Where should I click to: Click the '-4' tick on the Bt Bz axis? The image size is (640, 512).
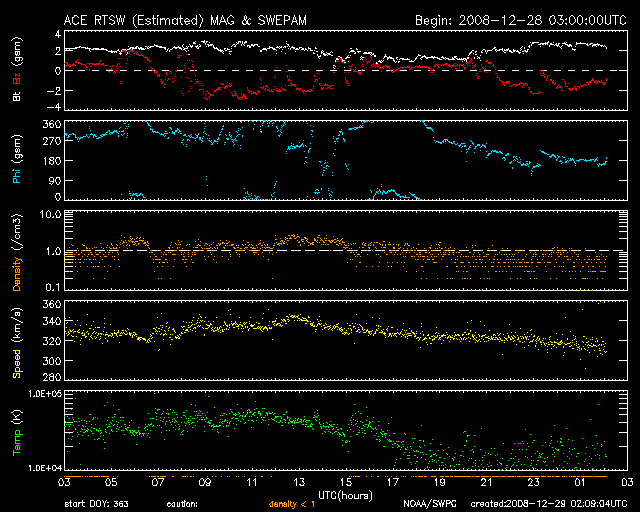pyautogui.click(x=53, y=107)
